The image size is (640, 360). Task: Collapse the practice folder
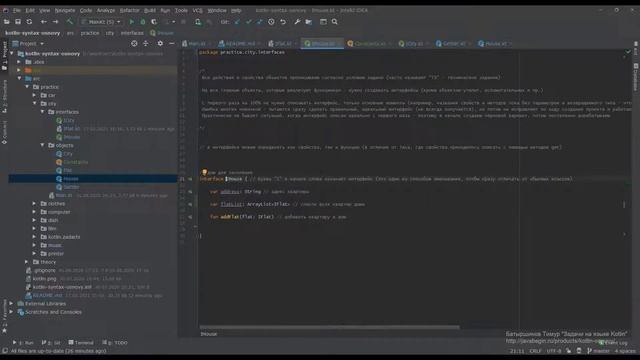tap(27, 87)
